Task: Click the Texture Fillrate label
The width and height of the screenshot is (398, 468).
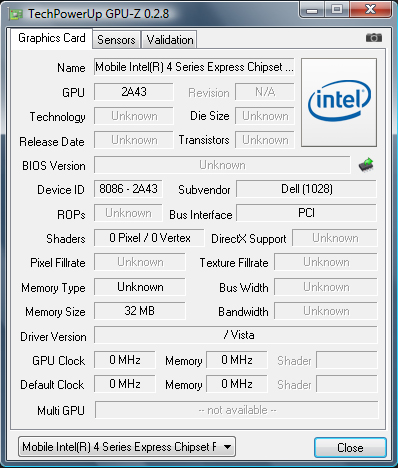Action: 234,263
